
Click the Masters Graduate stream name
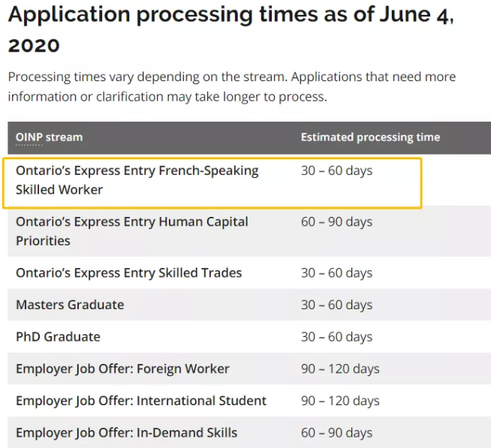click(x=70, y=305)
